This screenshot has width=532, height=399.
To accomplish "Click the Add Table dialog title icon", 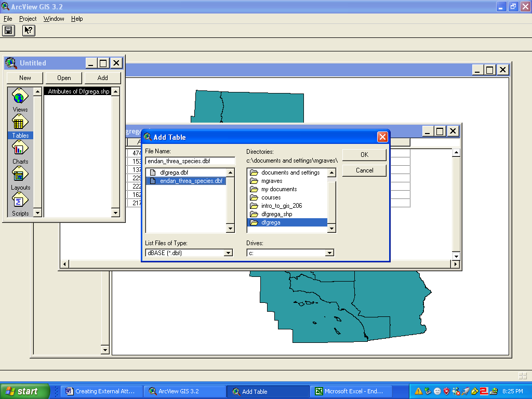I will click(x=148, y=137).
